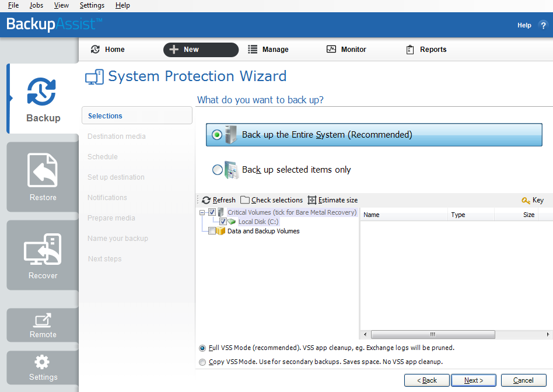The height and width of the screenshot is (392, 553).
Task: Click the Set up destination step
Action: [x=116, y=177]
